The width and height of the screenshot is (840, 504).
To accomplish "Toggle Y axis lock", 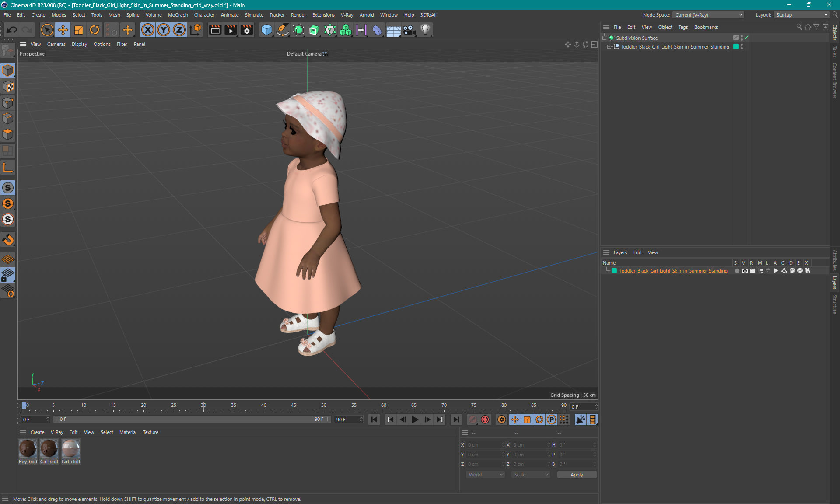I will pos(164,30).
